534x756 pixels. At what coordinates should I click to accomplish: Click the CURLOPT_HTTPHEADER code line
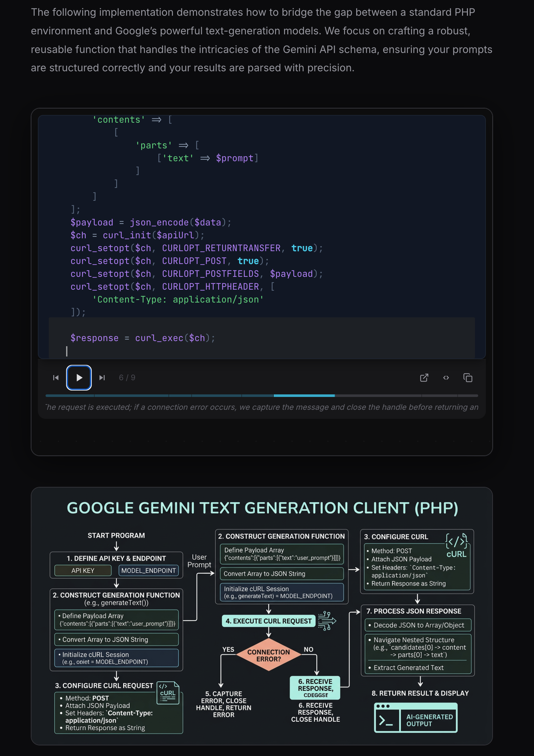click(x=172, y=287)
